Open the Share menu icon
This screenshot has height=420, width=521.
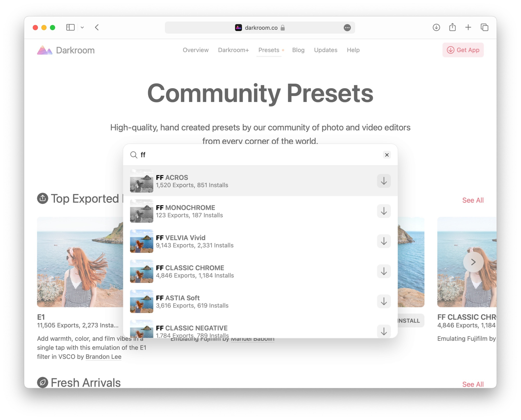coord(453,27)
